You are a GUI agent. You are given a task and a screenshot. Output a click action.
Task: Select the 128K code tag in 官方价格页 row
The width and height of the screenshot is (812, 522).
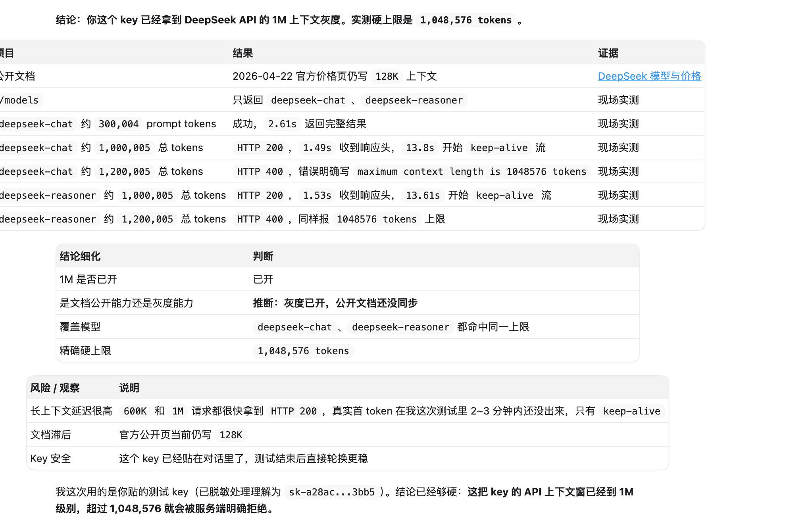click(387, 76)
